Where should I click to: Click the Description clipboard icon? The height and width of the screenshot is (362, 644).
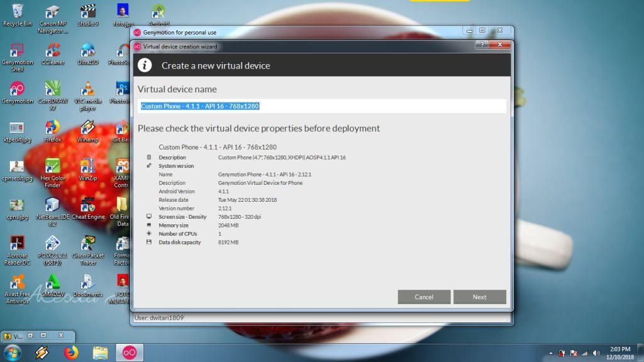(148, 157)
